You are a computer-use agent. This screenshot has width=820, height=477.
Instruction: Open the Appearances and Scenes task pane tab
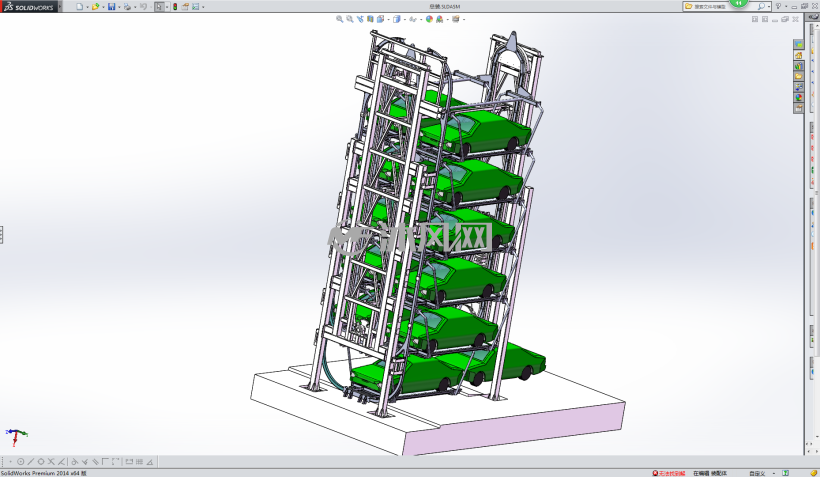tap(799, 97)
